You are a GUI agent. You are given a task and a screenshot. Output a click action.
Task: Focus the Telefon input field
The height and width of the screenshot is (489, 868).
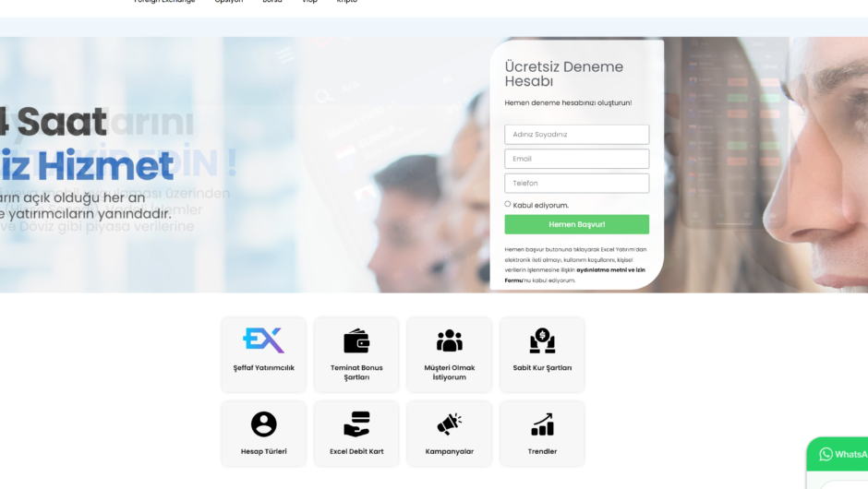click(x=577, y=183)
